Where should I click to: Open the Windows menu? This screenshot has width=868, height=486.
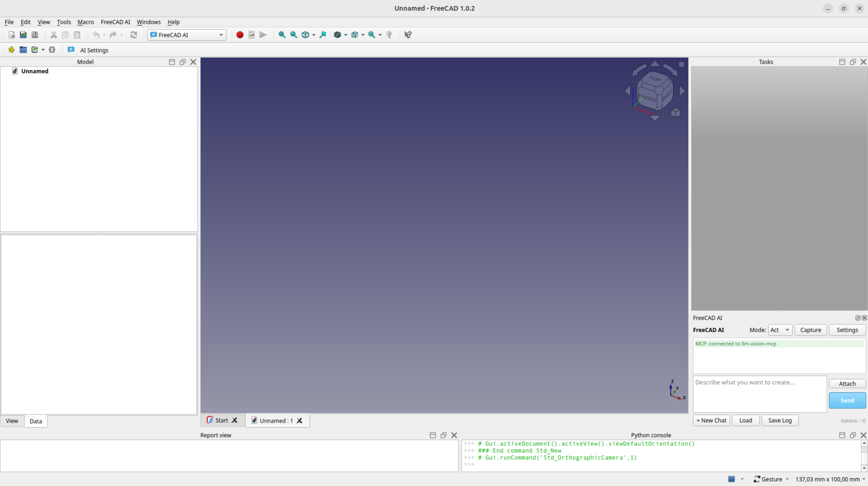(149, 22)
